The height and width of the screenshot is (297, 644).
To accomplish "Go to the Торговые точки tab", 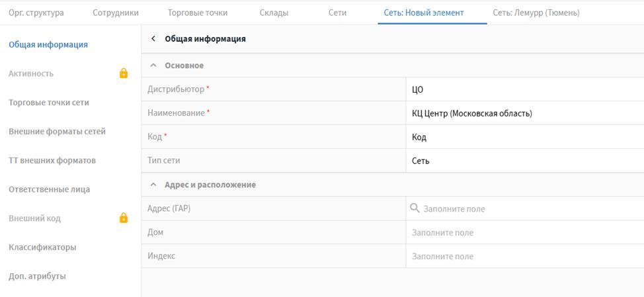I will coord(197,13).
